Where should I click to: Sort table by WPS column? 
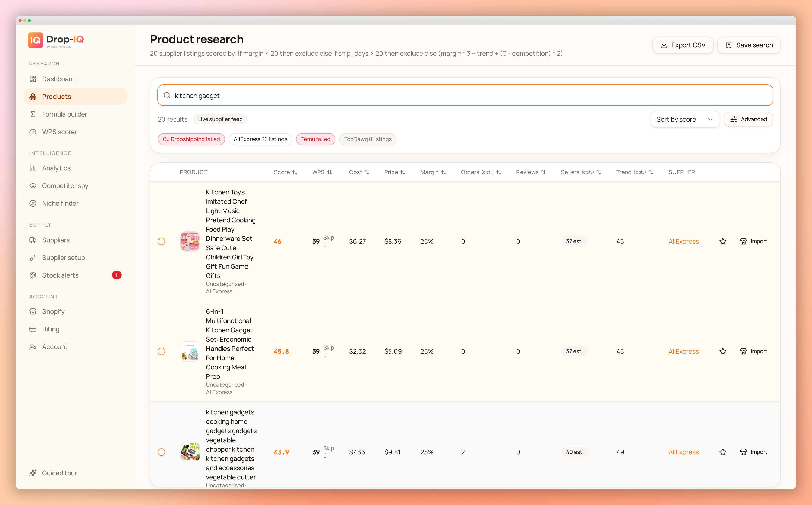tap(322, 172)
